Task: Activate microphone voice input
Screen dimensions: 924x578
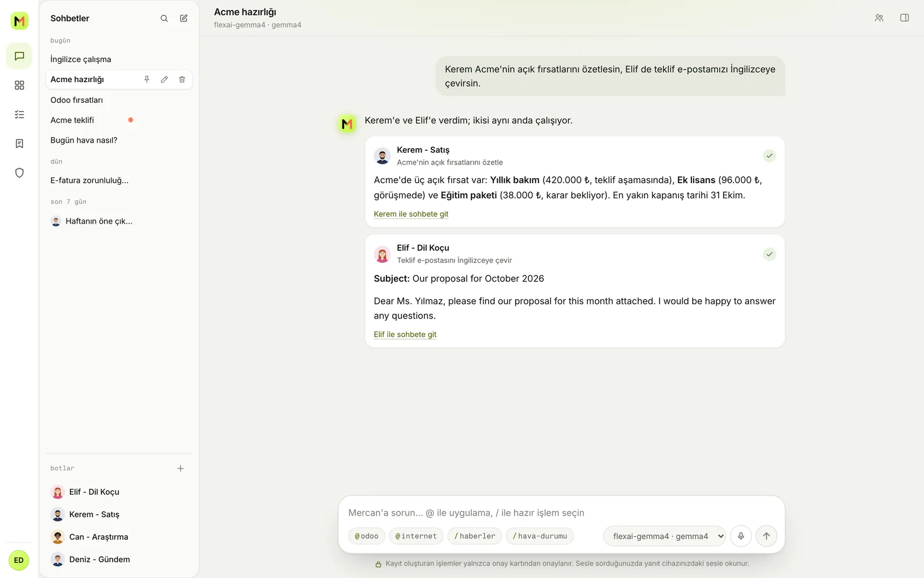Action: coord(741,536)
